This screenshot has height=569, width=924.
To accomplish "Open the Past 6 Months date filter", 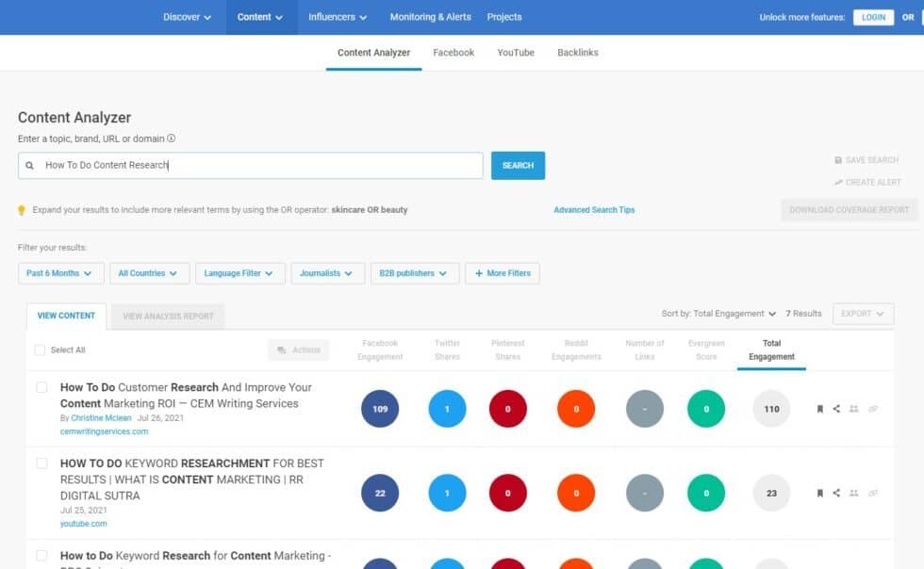I will pyautogui.click(x=60, y=273).
